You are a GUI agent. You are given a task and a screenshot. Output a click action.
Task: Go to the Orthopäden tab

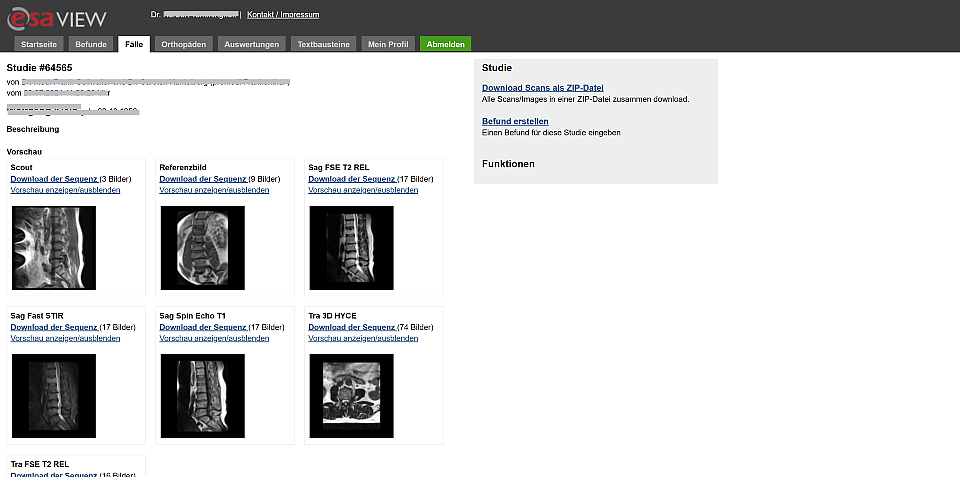click(183, 44)
